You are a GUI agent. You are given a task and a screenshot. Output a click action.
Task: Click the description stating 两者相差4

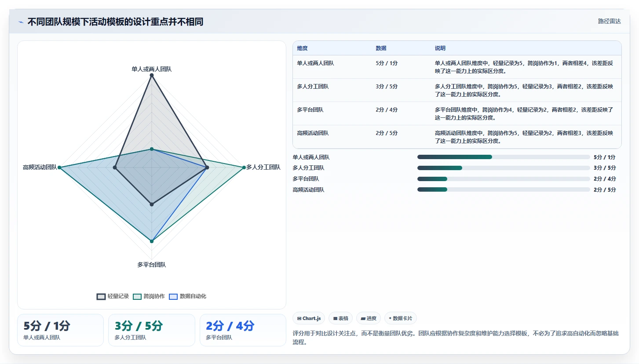[524, 67]
